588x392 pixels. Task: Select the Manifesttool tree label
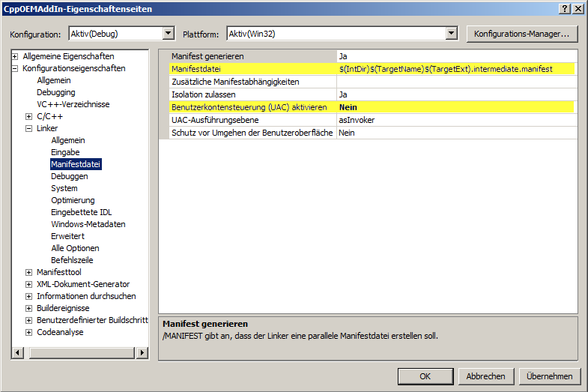click(59, 272)
